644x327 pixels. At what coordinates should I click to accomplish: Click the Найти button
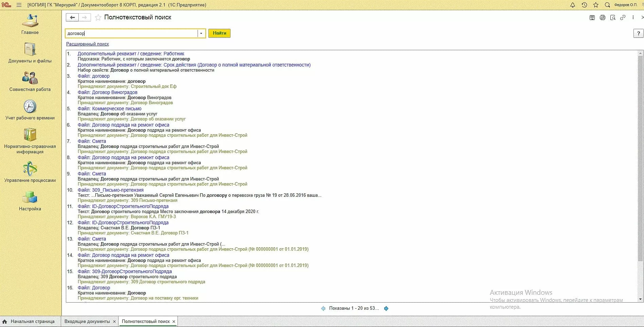(219, 33)
